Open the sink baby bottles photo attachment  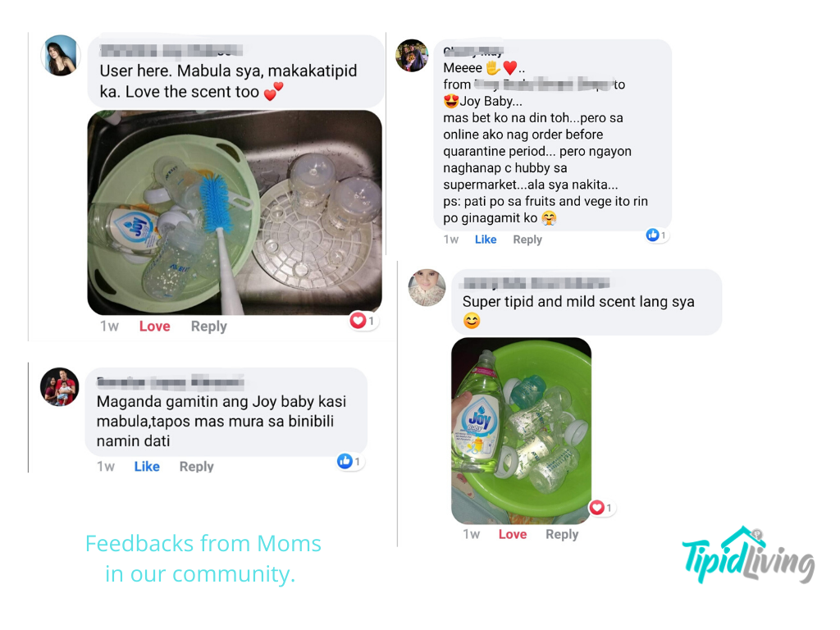235,212
